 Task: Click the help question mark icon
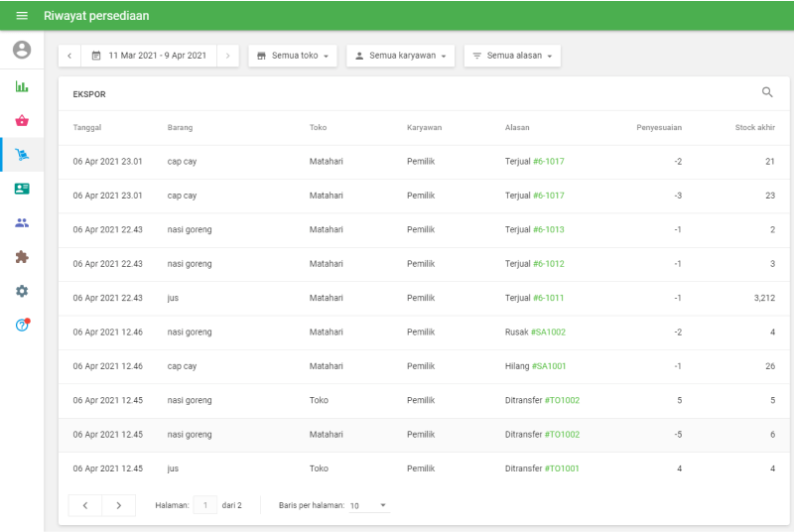22,325
